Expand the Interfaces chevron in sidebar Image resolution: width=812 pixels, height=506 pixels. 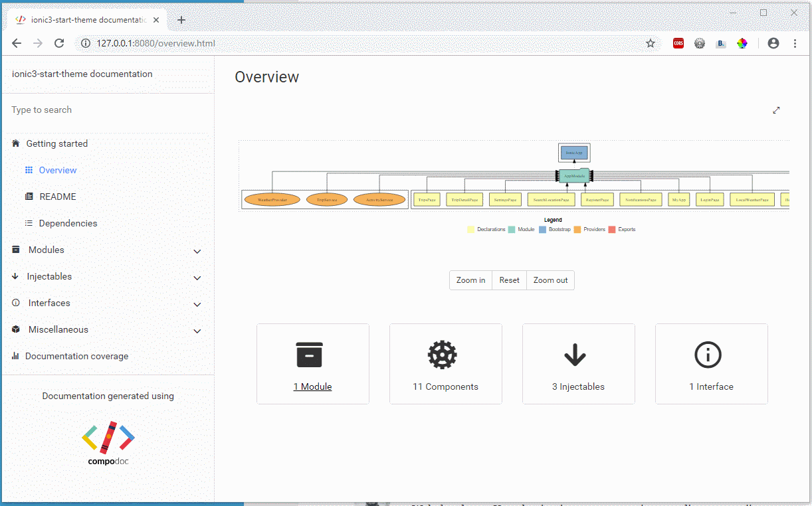[x=197, y=304]
